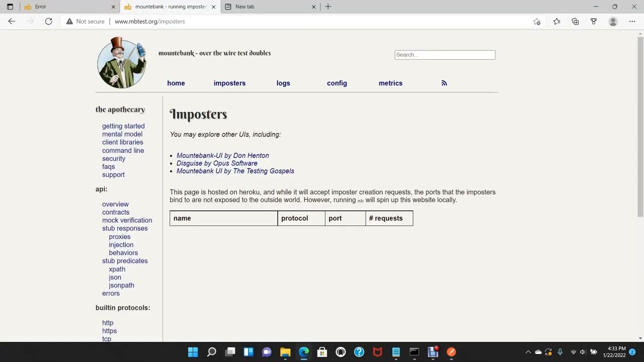Open stub responses sidebar link
This screenshot has width=644, height=362.
pyautogui.click(x=125, y=228)
